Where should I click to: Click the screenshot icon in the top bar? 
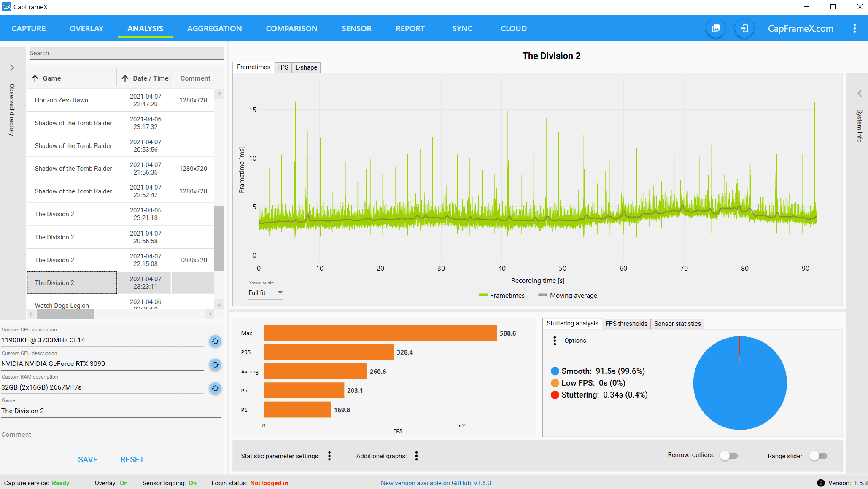716,28
